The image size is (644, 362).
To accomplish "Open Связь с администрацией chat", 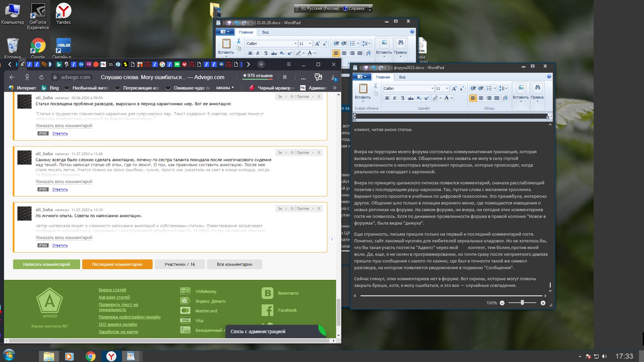I will tap(275, 331).
